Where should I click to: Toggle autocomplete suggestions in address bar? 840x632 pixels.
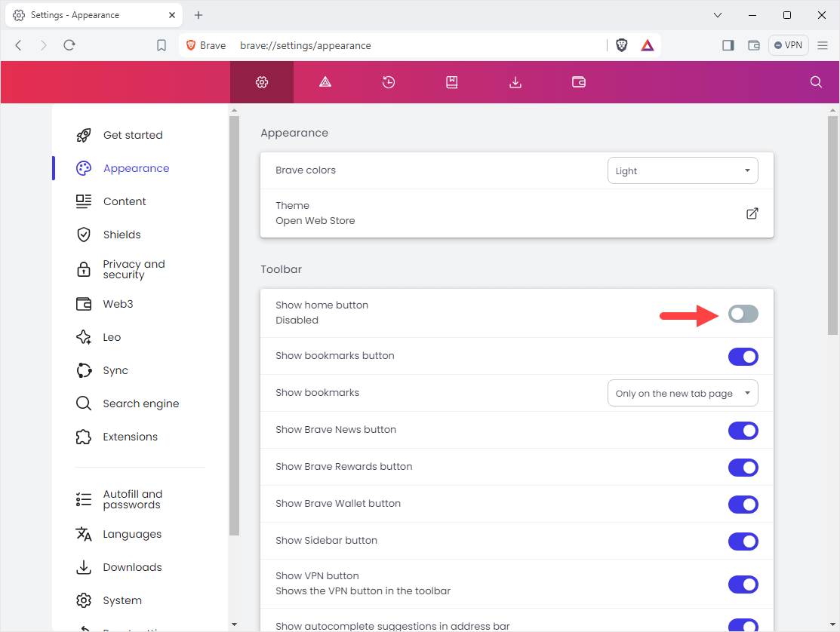click(x=743, y=625)
